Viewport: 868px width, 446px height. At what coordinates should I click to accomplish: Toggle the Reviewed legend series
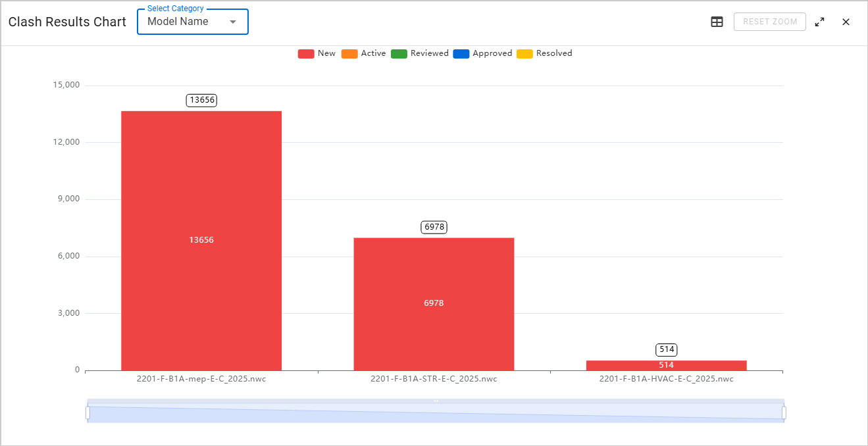pyautogui.click(x=419, y=53)
